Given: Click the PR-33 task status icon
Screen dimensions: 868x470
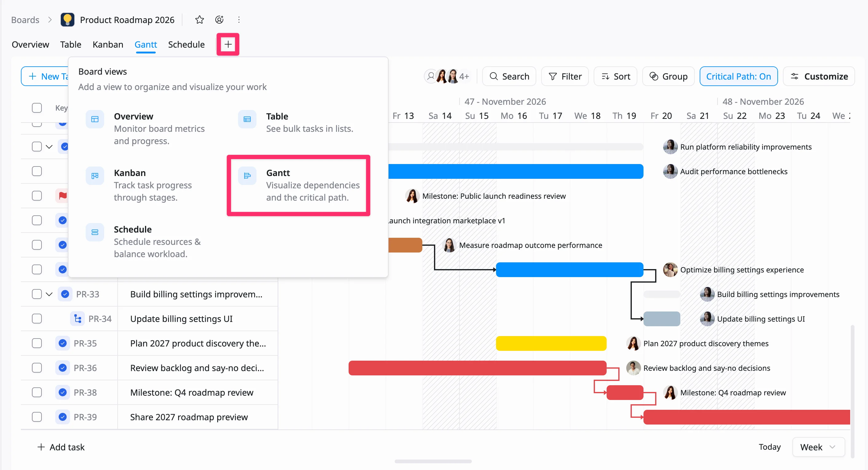Looking at the screenshot, I should click(65, 294).
